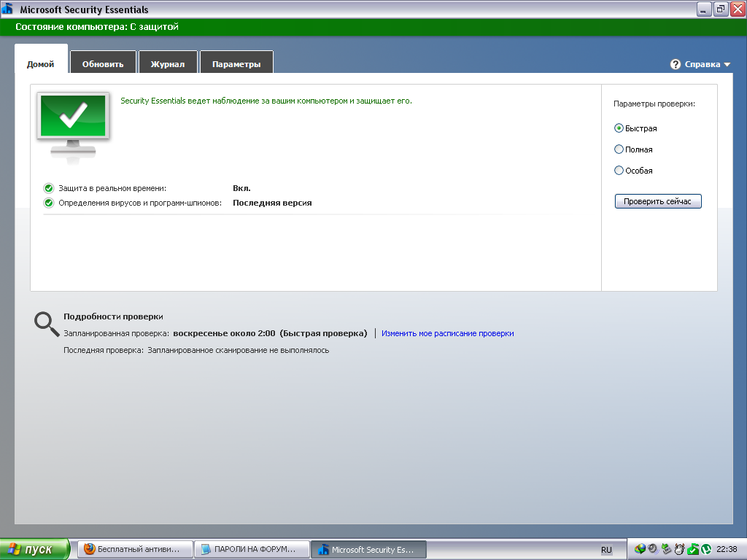The width and height of the screenshot is (747, 560).
Task: Click the Справка help question mark icon
Action: click(675, 64)
